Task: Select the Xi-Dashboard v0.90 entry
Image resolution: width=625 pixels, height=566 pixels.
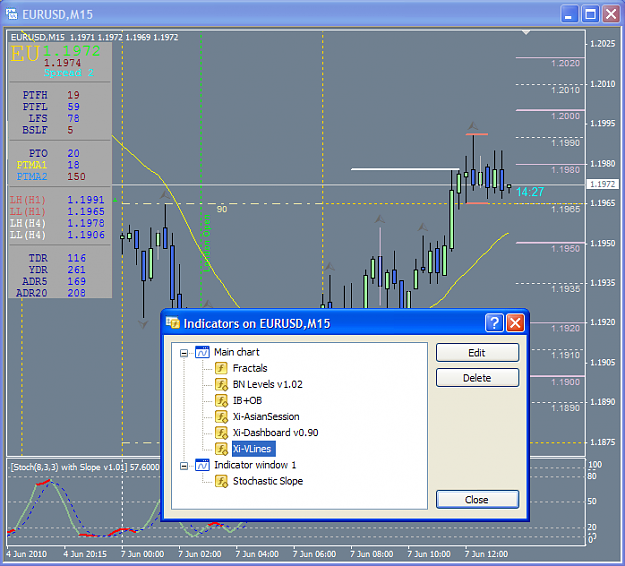Action: tap(275, 432)
